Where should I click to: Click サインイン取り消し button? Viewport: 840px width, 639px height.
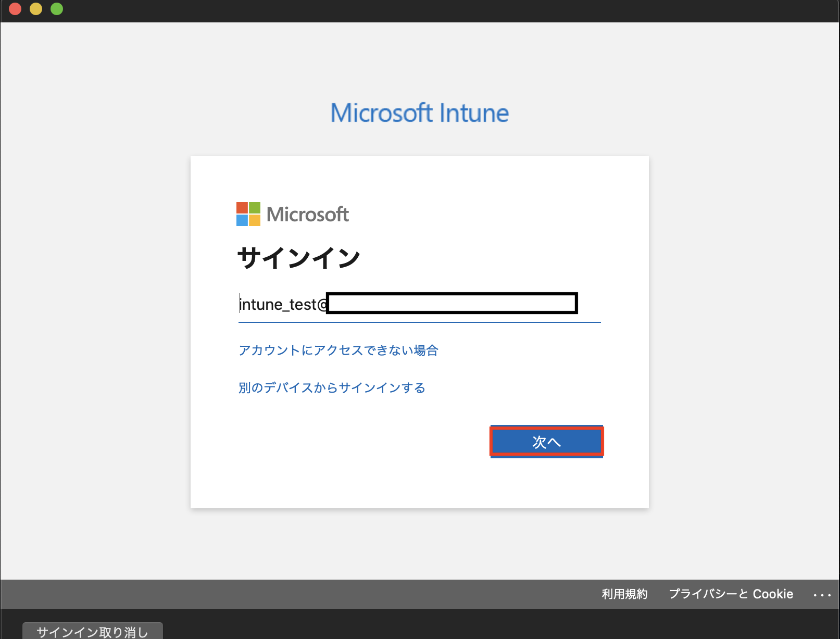click(93, 631)
